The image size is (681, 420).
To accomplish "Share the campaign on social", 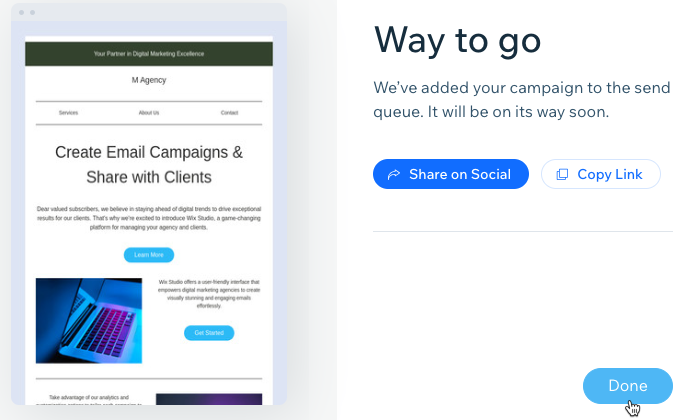I will pyautogui.click(x=451, y=174).
